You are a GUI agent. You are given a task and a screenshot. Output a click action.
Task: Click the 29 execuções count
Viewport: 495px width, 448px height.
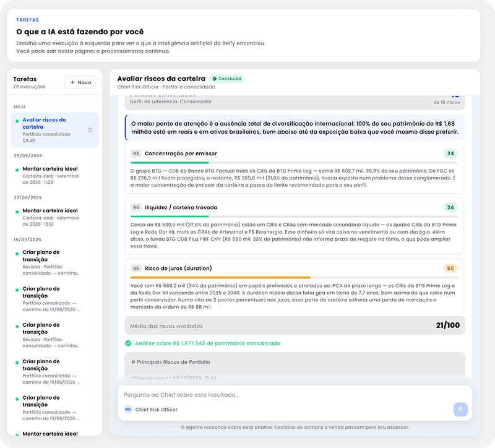29,87
